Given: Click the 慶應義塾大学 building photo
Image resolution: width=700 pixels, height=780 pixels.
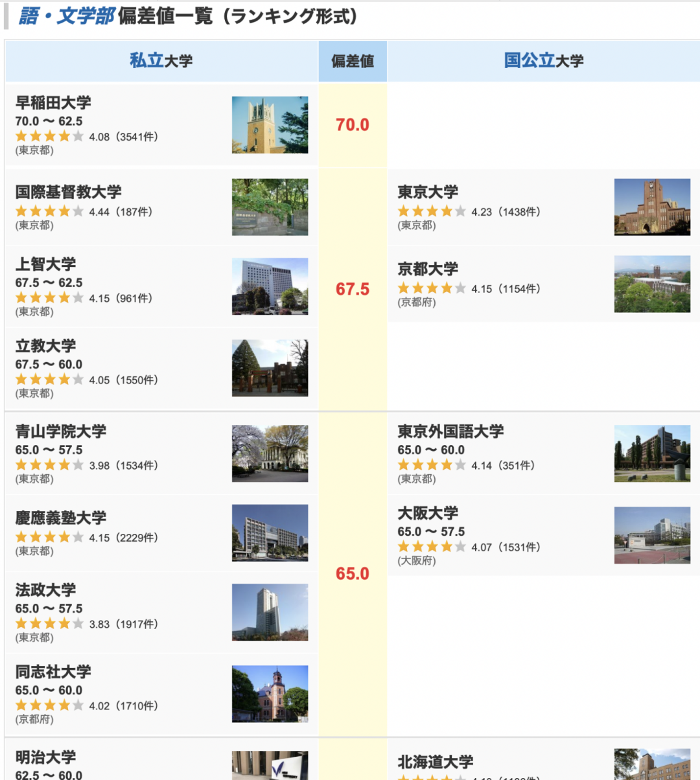Looking at the screenshot, I should click(270, 533).
